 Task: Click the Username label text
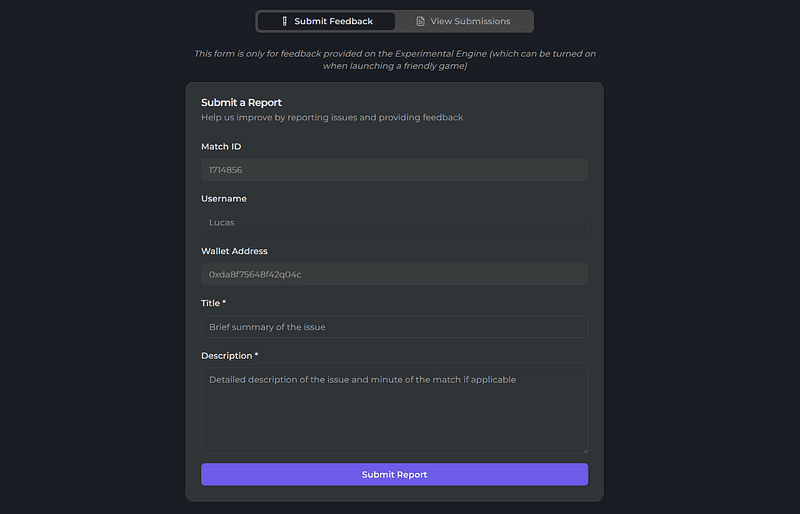point(224,199)
